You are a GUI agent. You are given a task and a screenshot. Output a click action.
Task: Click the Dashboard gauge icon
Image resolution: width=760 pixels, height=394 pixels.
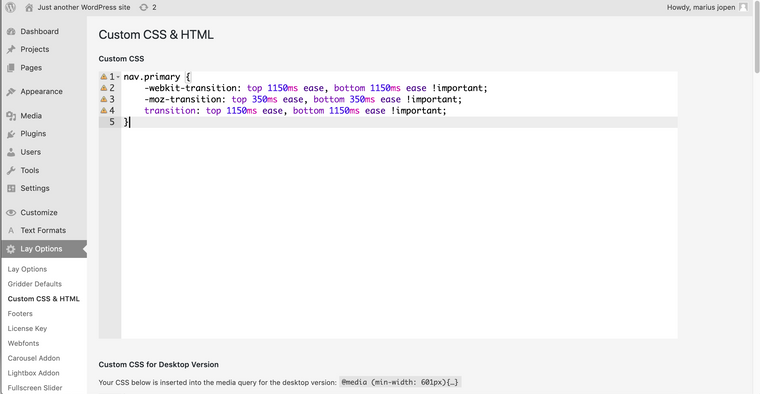click(11, 32)
